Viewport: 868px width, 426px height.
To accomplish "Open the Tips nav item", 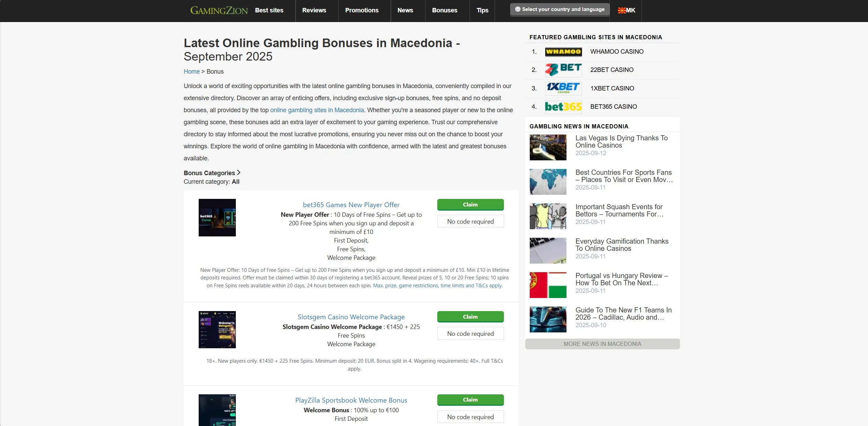I will click(x=482, y=10).
